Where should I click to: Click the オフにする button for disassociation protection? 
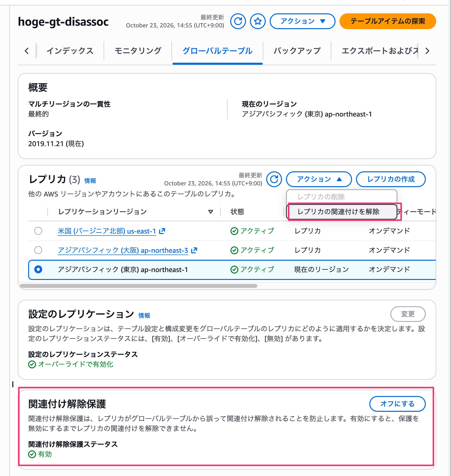[397, 404]
